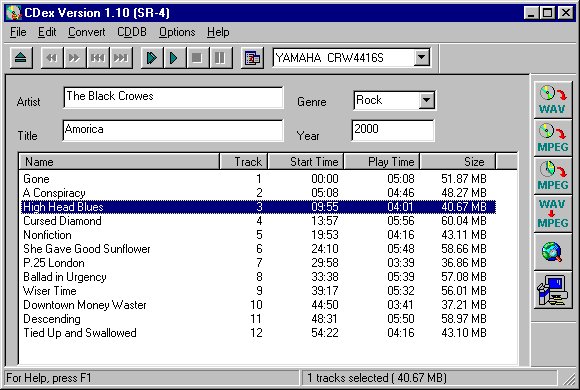Image resolution: width=580 pixels, height=390 pixels.
Task: Select the highlighted track High Head Blues
Action: point(258,207)
